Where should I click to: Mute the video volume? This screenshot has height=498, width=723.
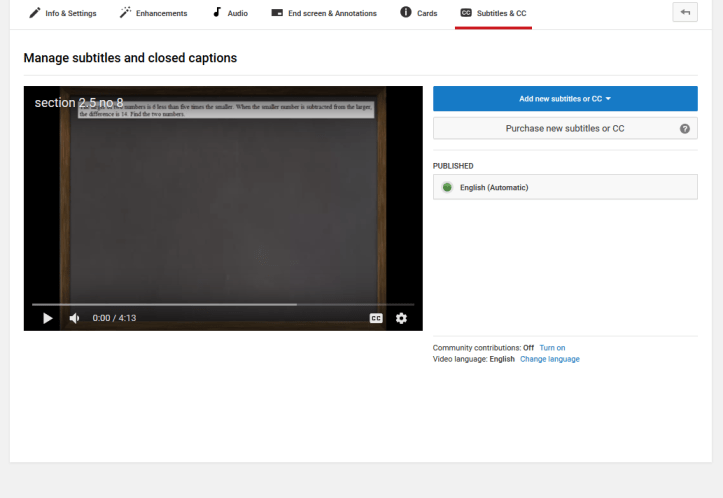(x=74, y=318)
